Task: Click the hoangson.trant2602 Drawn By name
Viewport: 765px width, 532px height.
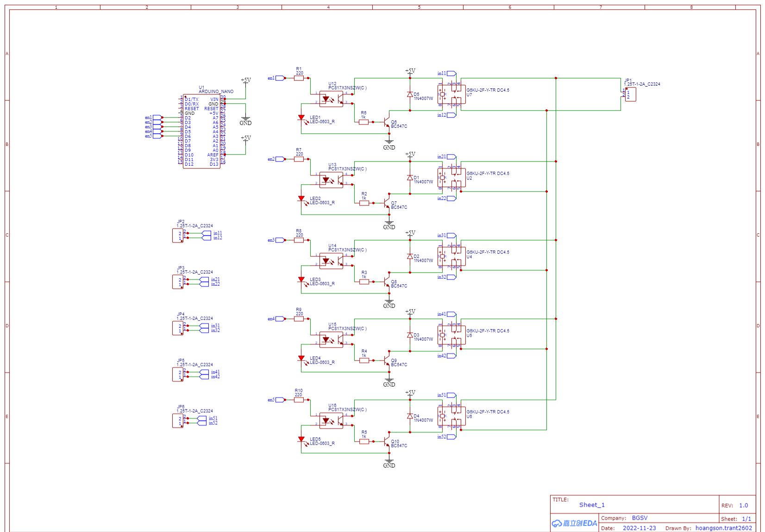Action: coord(723,528)
